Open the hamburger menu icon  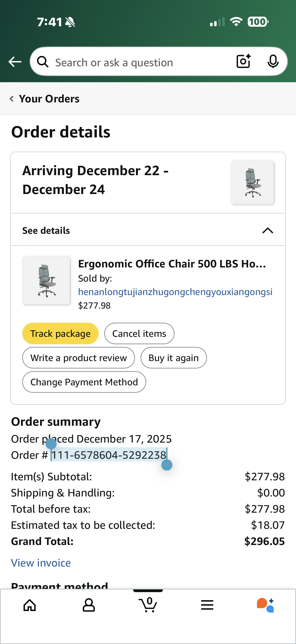tap(207, 605)
